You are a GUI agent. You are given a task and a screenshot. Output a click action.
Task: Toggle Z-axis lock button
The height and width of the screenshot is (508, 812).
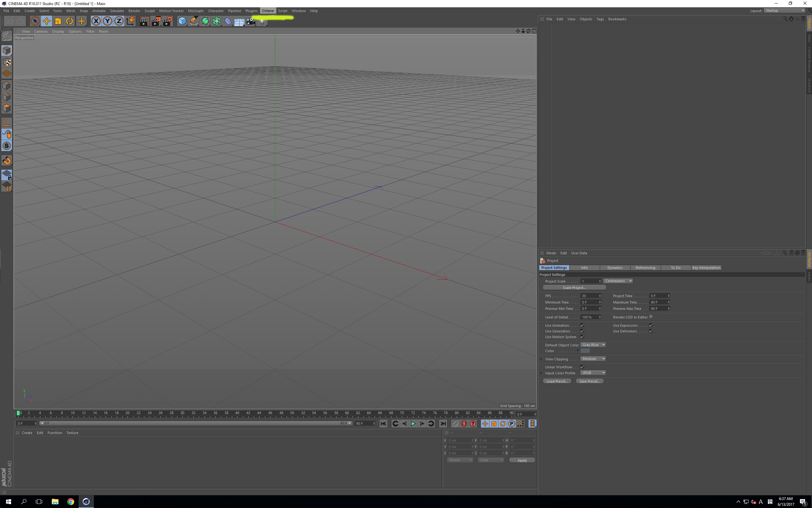pos(119,21)
